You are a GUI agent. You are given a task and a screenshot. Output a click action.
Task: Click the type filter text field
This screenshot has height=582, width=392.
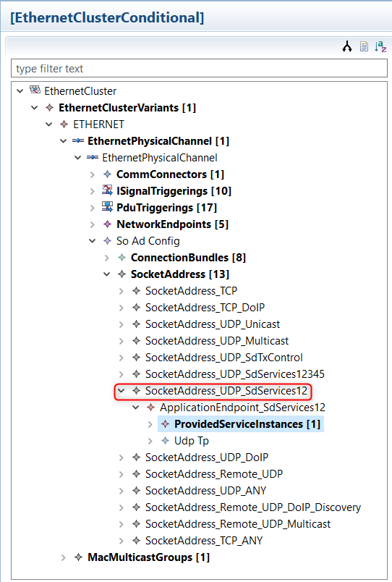point(199,68)
